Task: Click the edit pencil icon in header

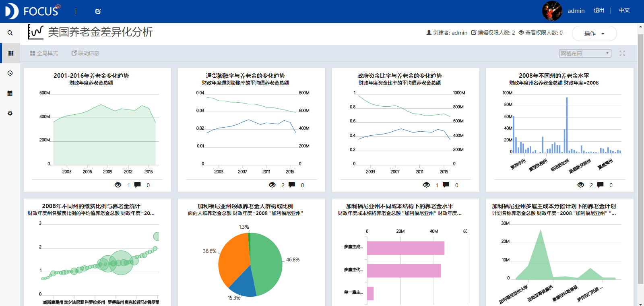Action: 98,11
